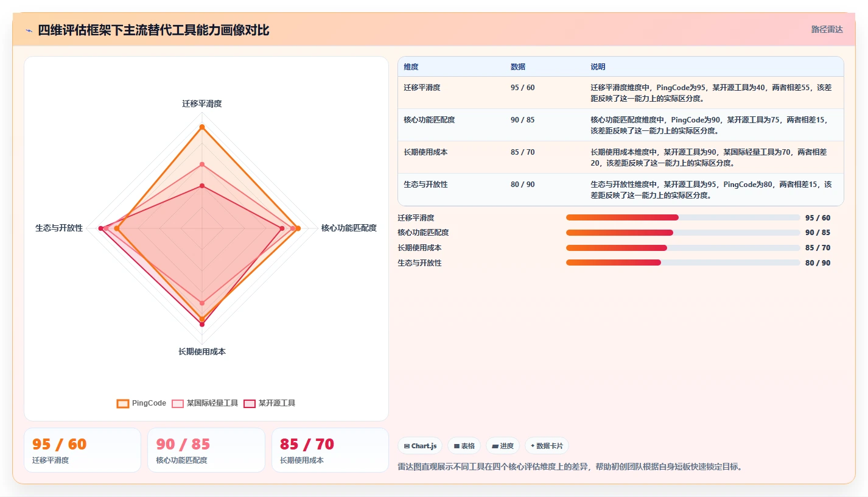Click 生态与开放性 axis label on the radar chart

59,228
